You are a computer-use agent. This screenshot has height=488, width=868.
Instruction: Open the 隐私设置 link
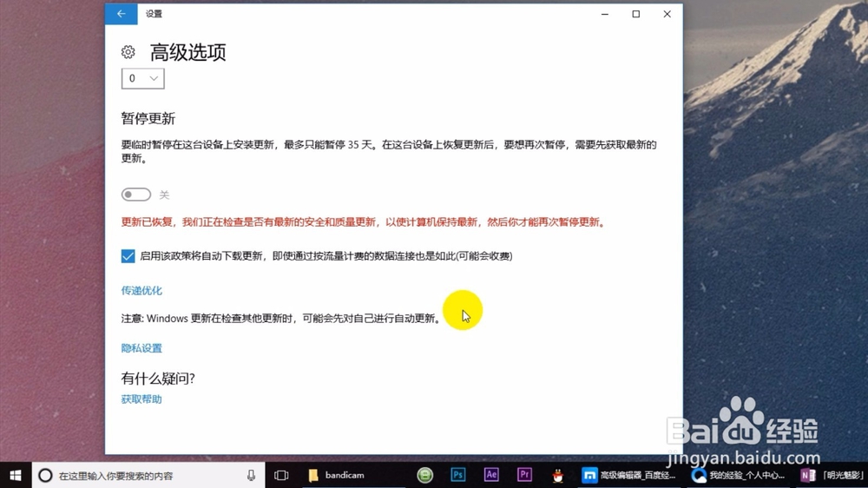pyautogui.click(x=141, y=348)
